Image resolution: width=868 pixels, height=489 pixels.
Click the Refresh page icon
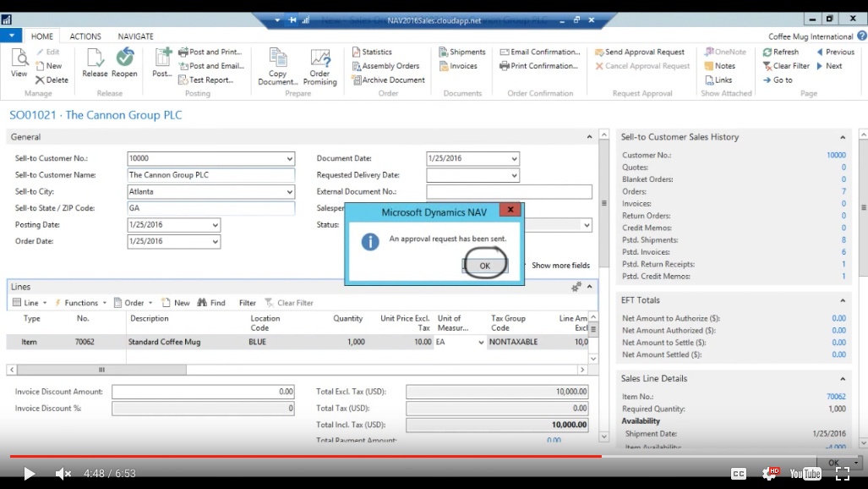click(779, 52)
